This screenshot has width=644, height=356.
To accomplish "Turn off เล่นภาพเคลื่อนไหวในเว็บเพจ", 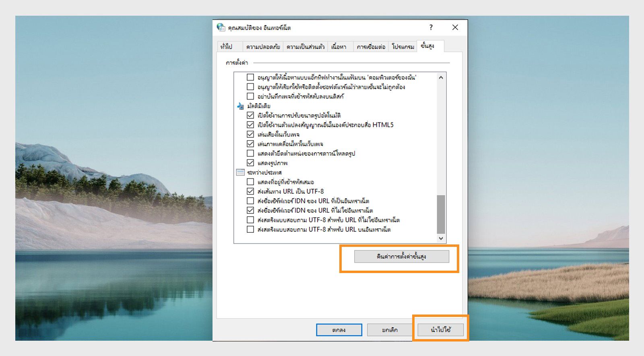I will click(250, 144).
